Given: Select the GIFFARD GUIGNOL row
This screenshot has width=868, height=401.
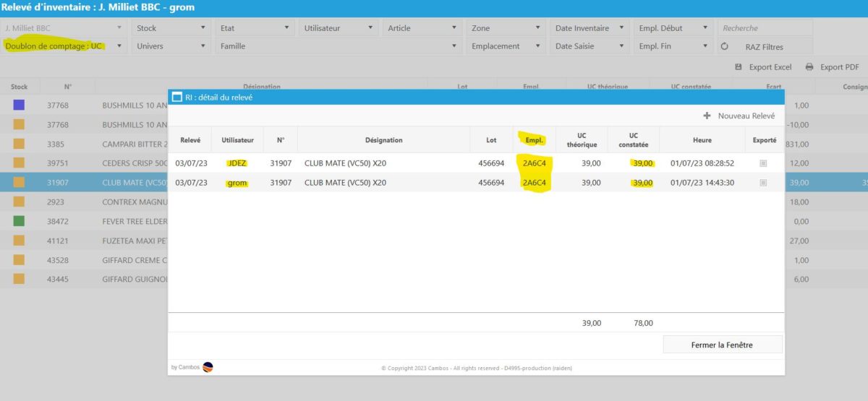Looking at the screenshot, I should tap(84, 279).
